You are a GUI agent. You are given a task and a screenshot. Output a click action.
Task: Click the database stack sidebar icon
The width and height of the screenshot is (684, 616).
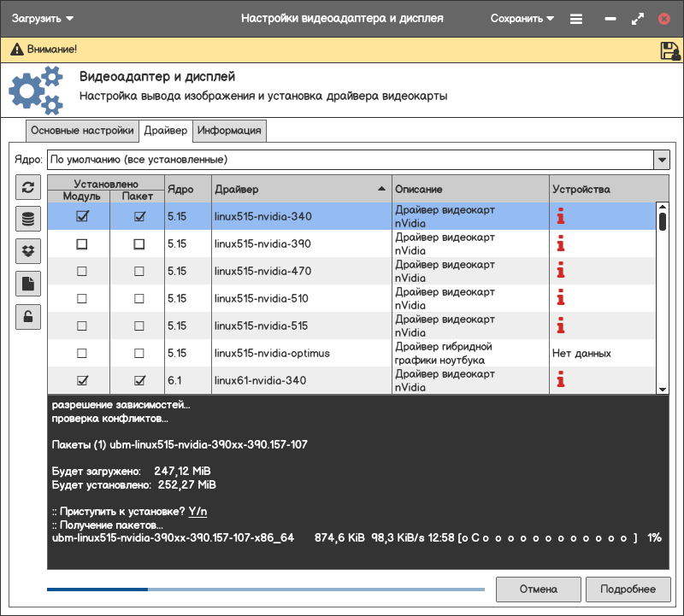[x=28, y=220]
